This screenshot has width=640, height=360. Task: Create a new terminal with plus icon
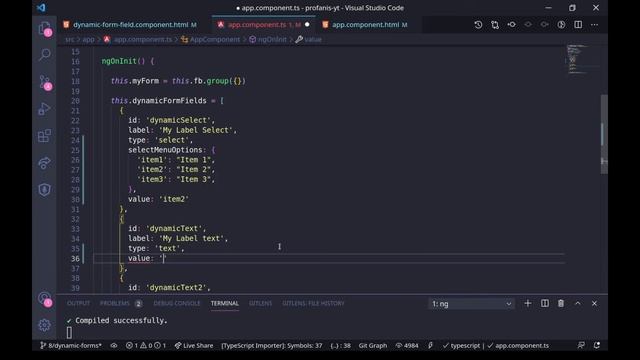tap(528, 303)
